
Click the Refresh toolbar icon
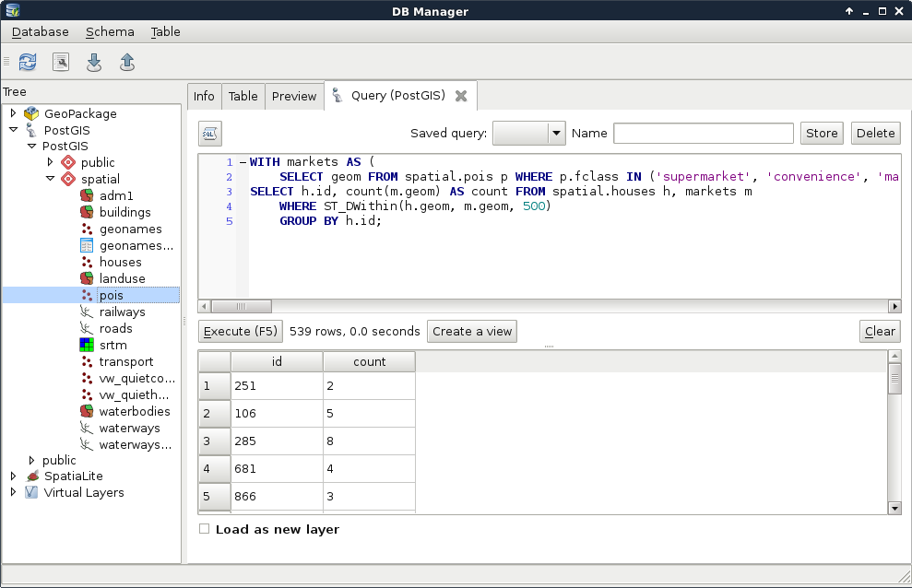pos(28,62)
